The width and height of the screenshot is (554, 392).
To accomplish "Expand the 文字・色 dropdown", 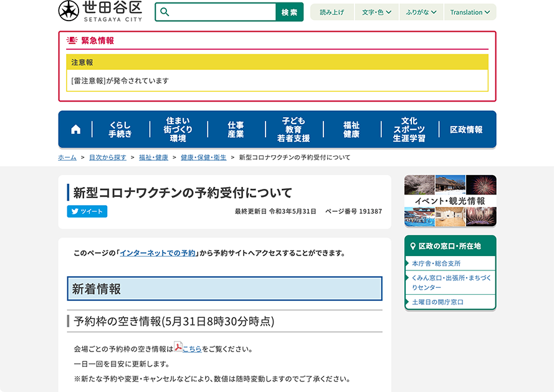I will click(x=376, y=12).
